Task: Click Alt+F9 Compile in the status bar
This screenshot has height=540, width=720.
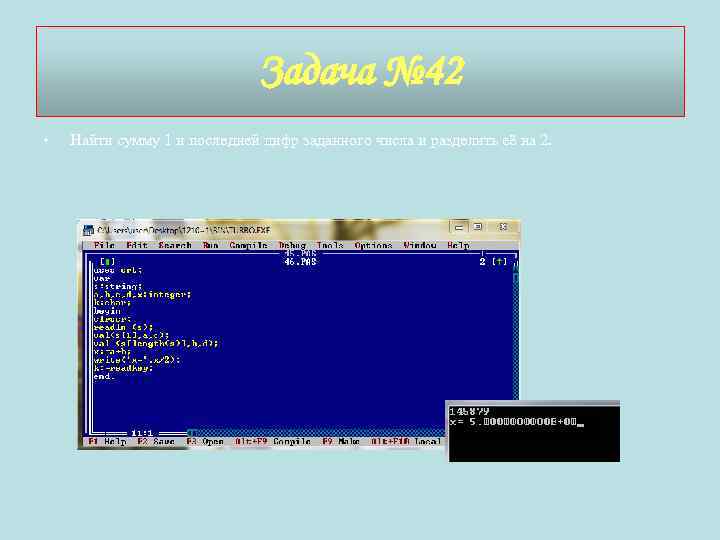Action: tap(273, 441)
